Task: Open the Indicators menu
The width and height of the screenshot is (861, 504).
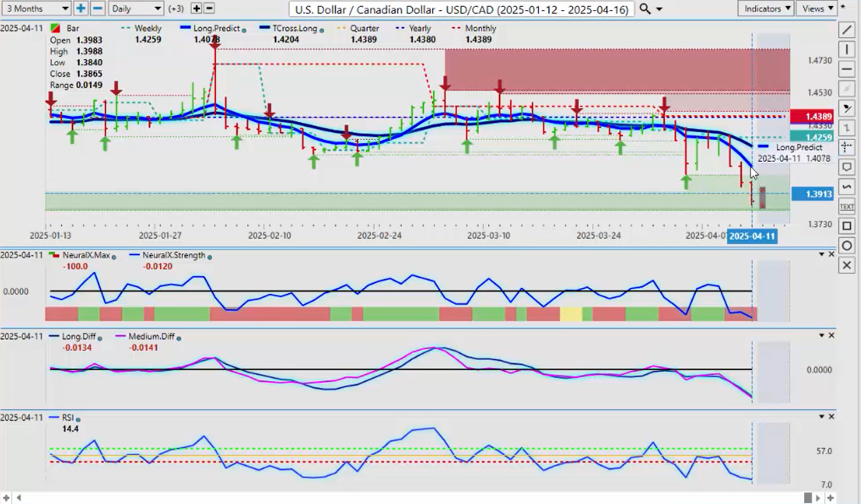Action: click(765, 8)
